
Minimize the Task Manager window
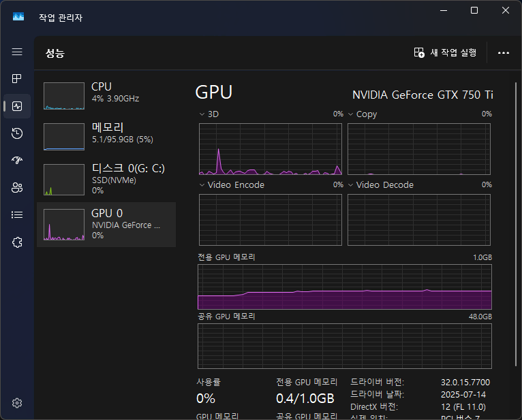(444, 11)
